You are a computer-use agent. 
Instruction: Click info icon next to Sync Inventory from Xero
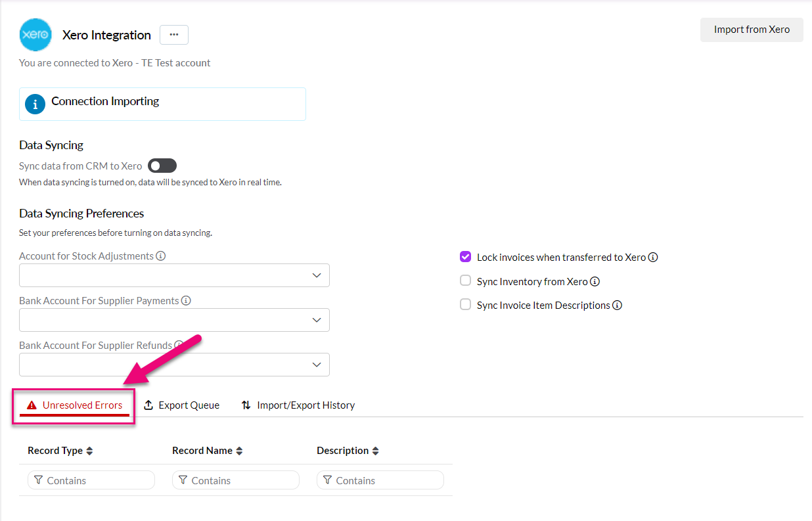click(x=595, y=281)
